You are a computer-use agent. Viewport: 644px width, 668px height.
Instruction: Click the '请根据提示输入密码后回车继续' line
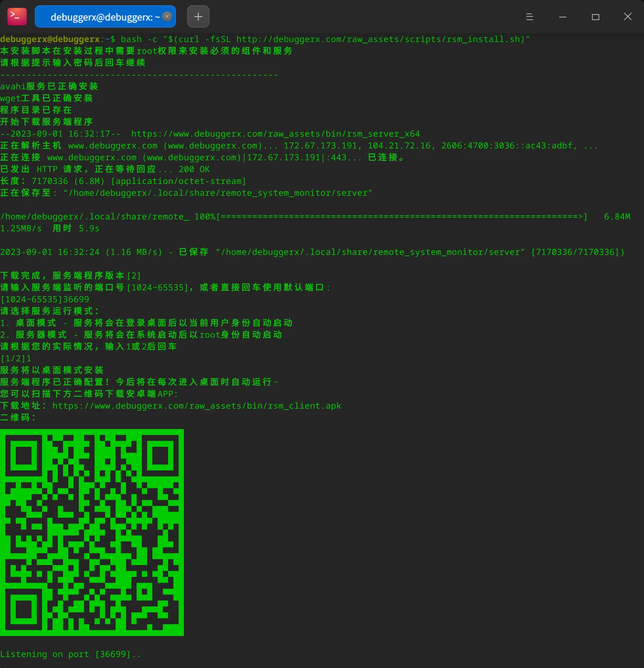click(73, 63)
